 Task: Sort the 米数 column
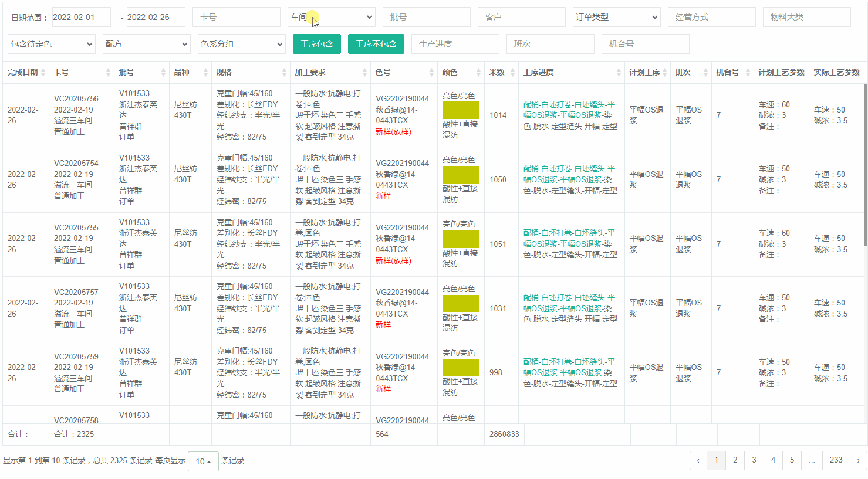512,72
